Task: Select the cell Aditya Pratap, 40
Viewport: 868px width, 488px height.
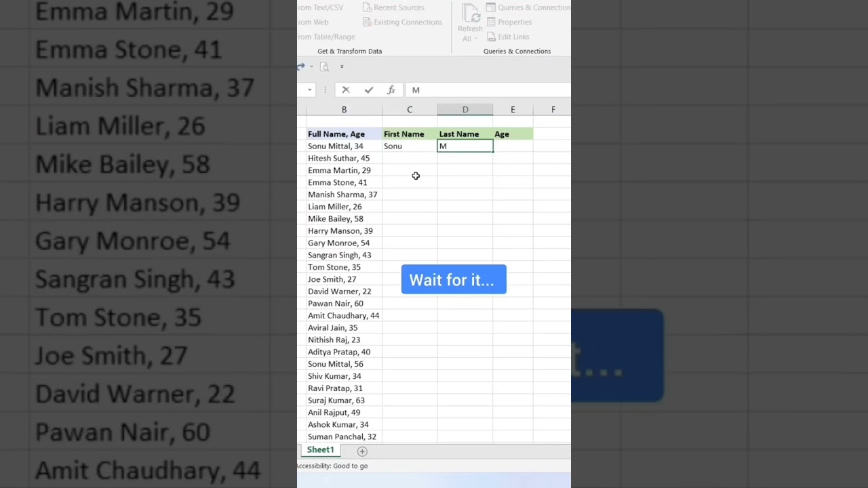Action: 344,352
